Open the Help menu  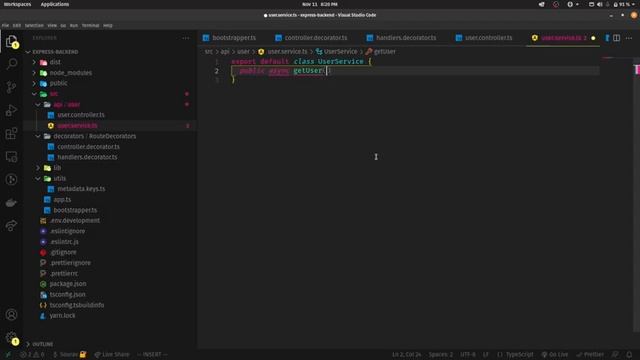tap(108, 25)
